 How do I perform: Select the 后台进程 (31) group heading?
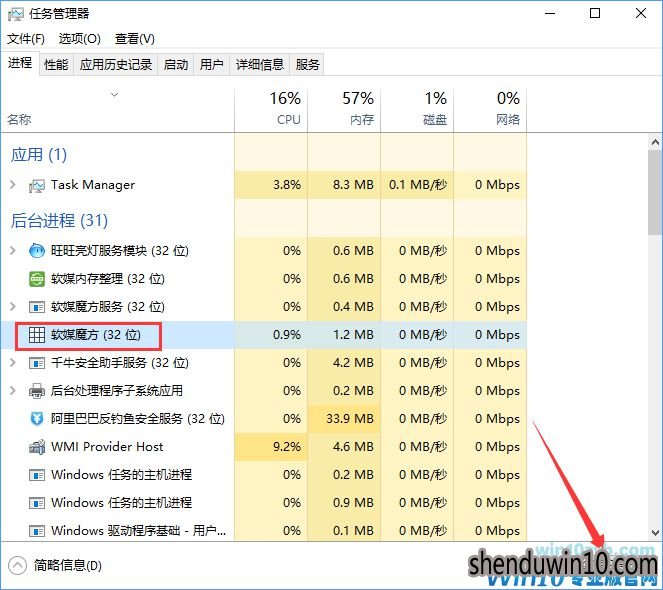[x=60, y=221]
